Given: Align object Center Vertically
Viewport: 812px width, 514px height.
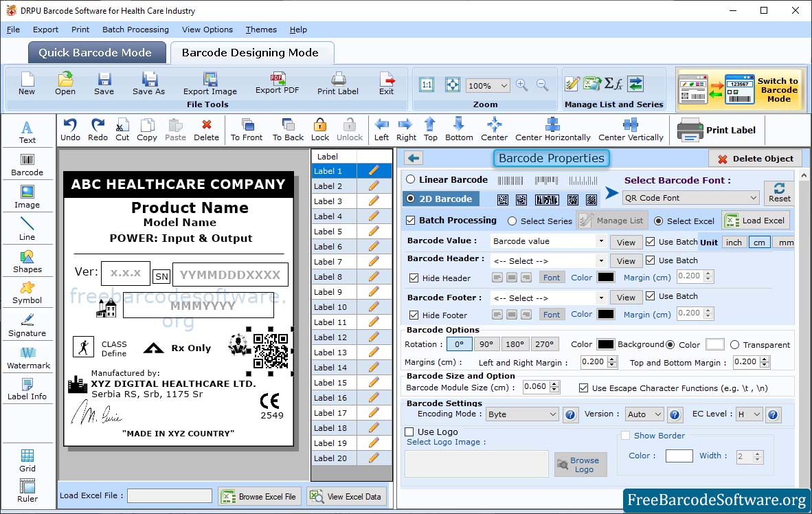Looking at the screenshot, I should click(631, 130).
